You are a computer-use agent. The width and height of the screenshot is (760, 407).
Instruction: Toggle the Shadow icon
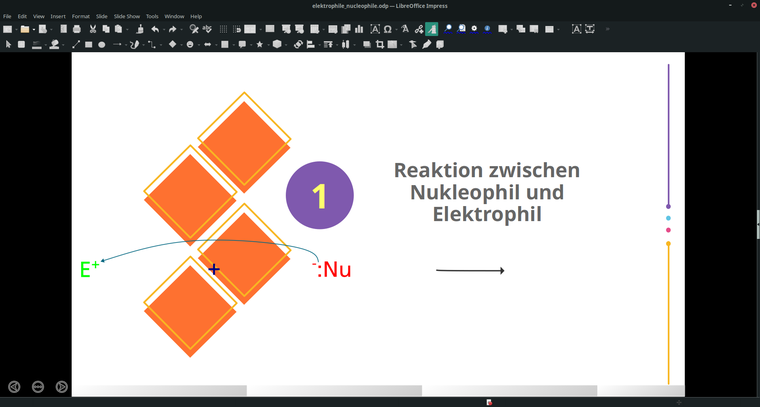coord(367,45)
